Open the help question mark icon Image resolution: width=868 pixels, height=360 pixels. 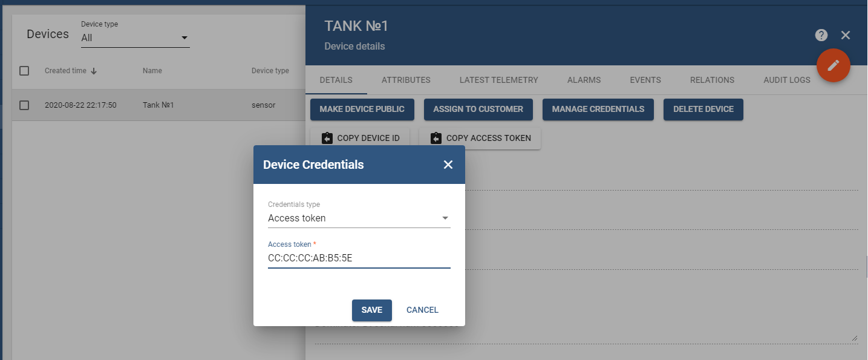click(821, 35)
